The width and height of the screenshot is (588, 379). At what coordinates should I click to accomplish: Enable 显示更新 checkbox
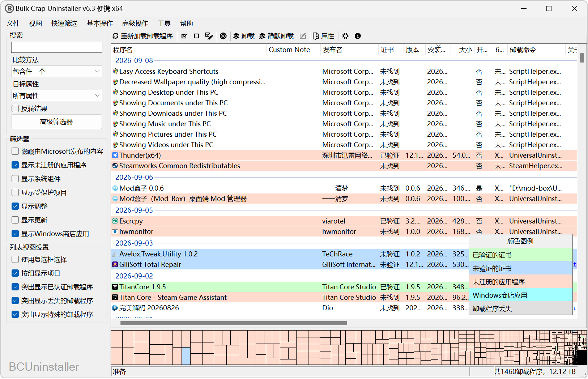click(15, 220)
